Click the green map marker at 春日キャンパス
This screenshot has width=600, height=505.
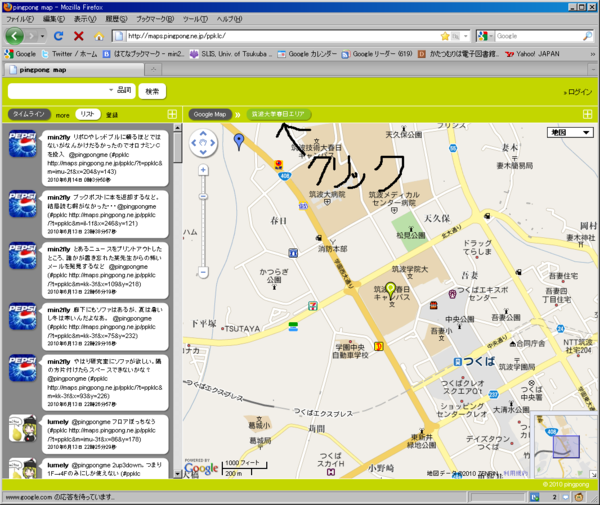click(390, 290)
